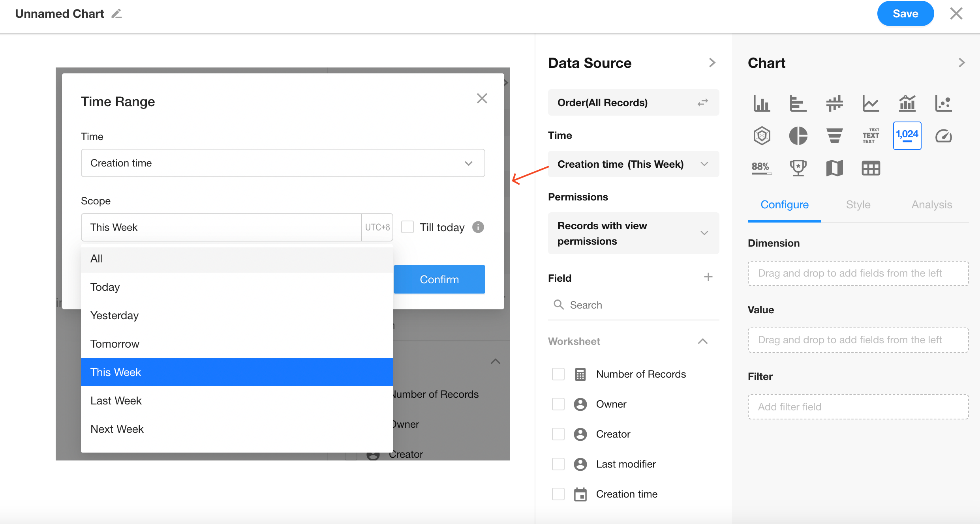The height and width of the screenshot is (524, 980).
Task: Choose Last Week from scope list
Action: (x=116, y=400)
